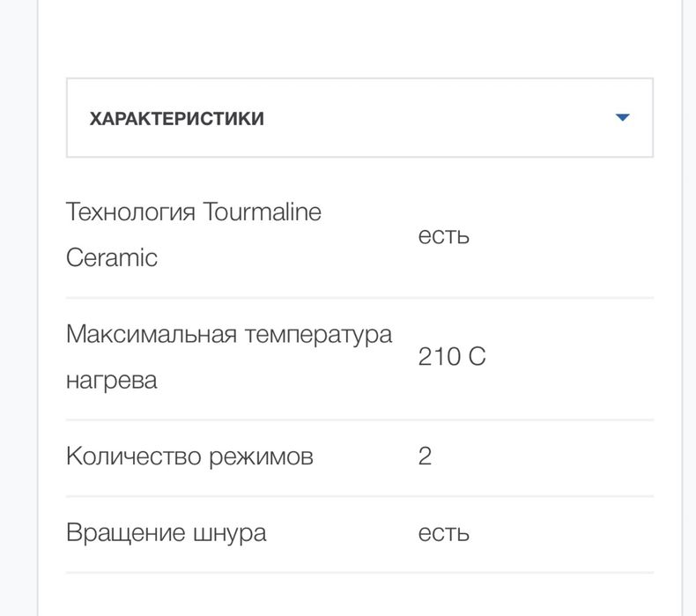The image size is (696, 616).
Task: Select the Количество режимов label
Action: 189,456
